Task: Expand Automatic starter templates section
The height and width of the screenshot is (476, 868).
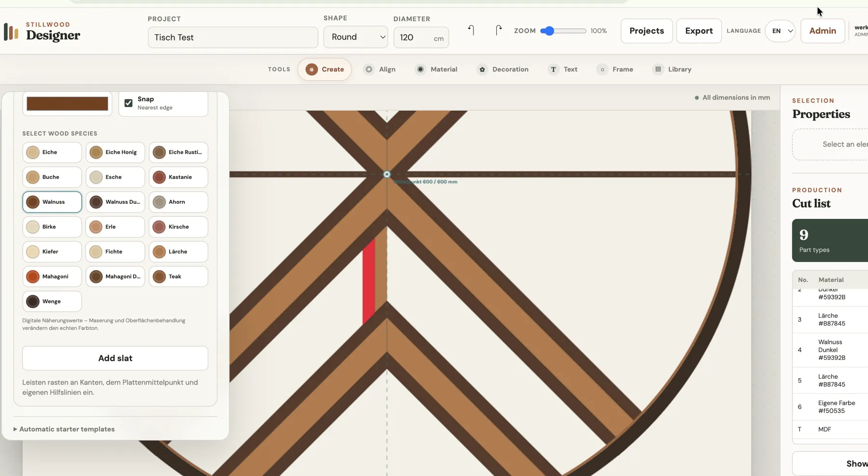Action: tap(64, 429)
